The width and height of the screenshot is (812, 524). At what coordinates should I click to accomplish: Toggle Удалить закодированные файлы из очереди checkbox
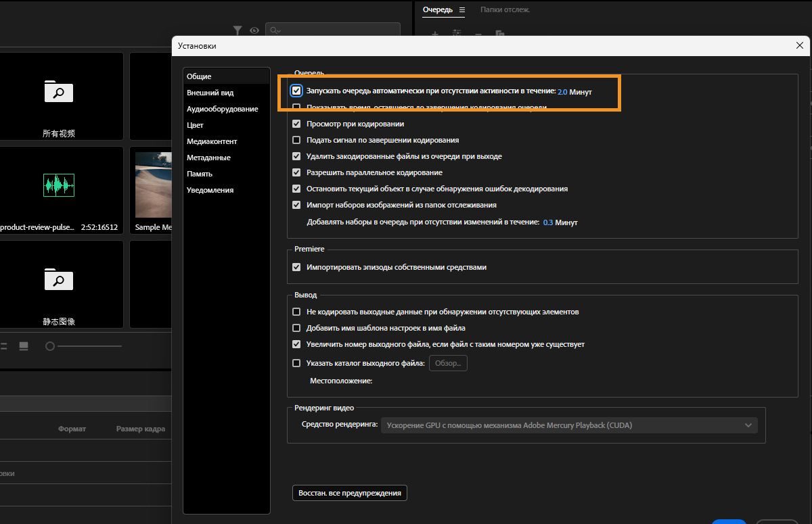point(296,156)
